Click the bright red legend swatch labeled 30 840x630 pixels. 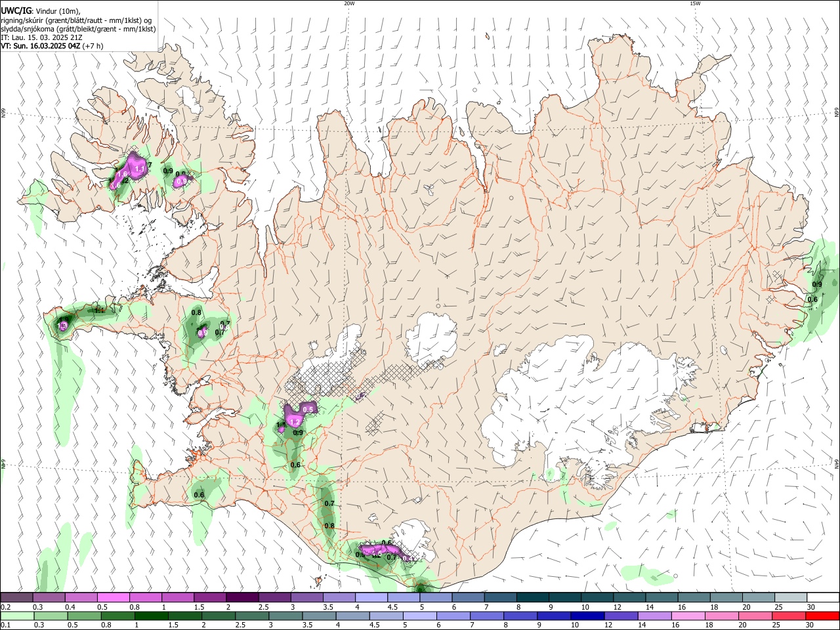pos(822,616)
